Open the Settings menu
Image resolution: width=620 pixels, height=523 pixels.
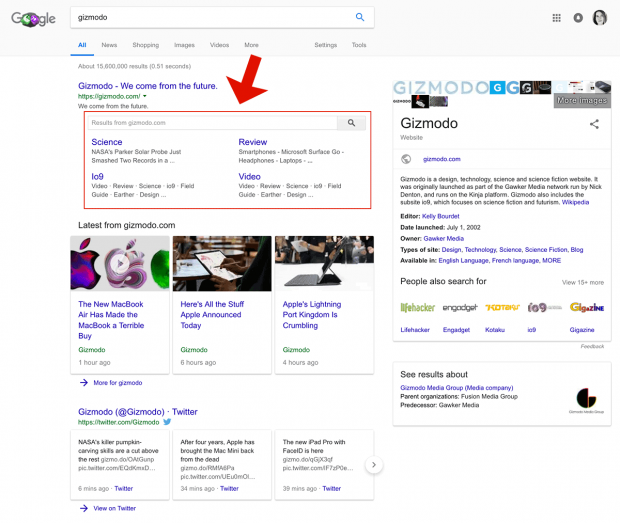tap(326, 45)
